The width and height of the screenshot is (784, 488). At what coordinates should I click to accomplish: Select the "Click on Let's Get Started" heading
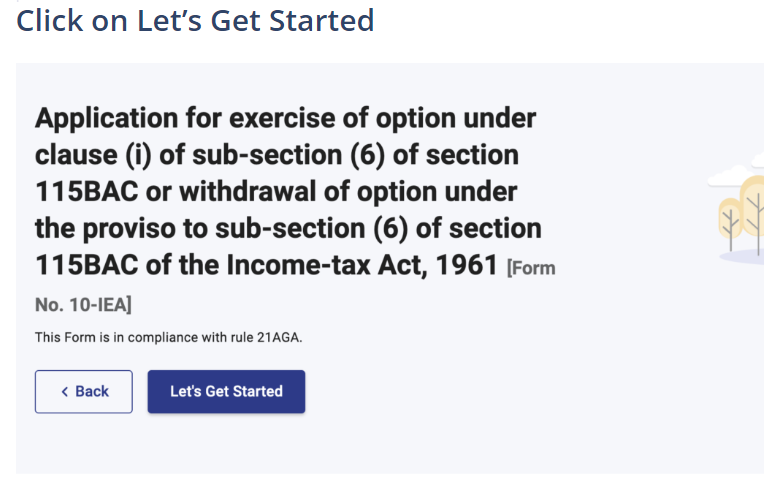pos(195,20)
